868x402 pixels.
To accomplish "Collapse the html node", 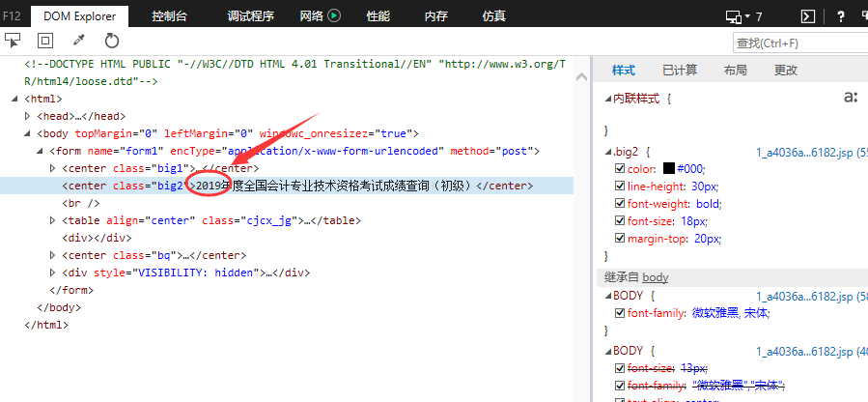I will pos(14,100).
